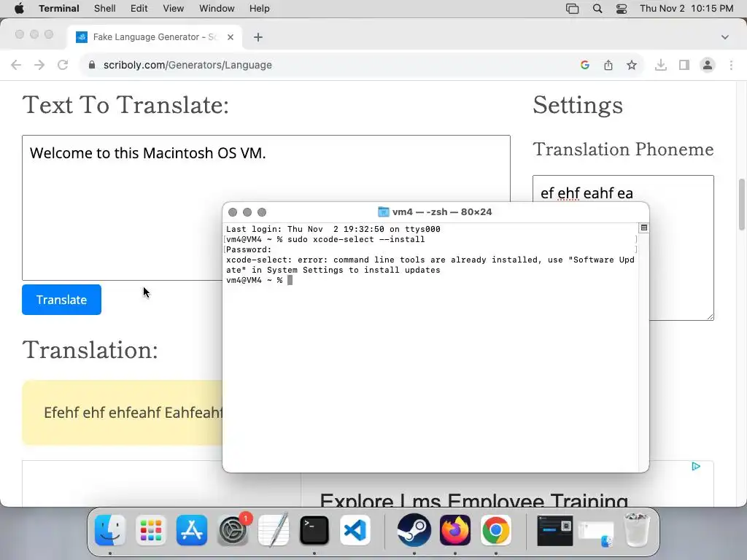
Task: Launch Visual Studio Code from Dock
Action: click(355, 530)
